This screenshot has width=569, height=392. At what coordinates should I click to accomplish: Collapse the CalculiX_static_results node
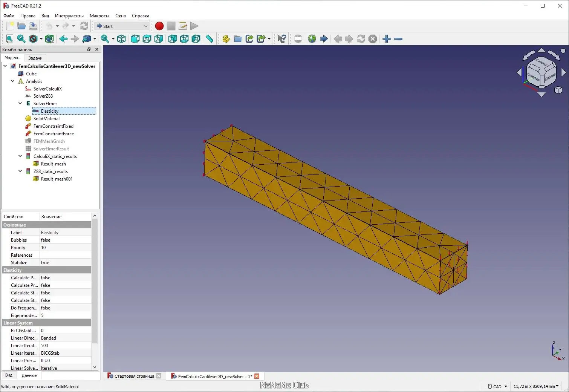click(20, 156)
